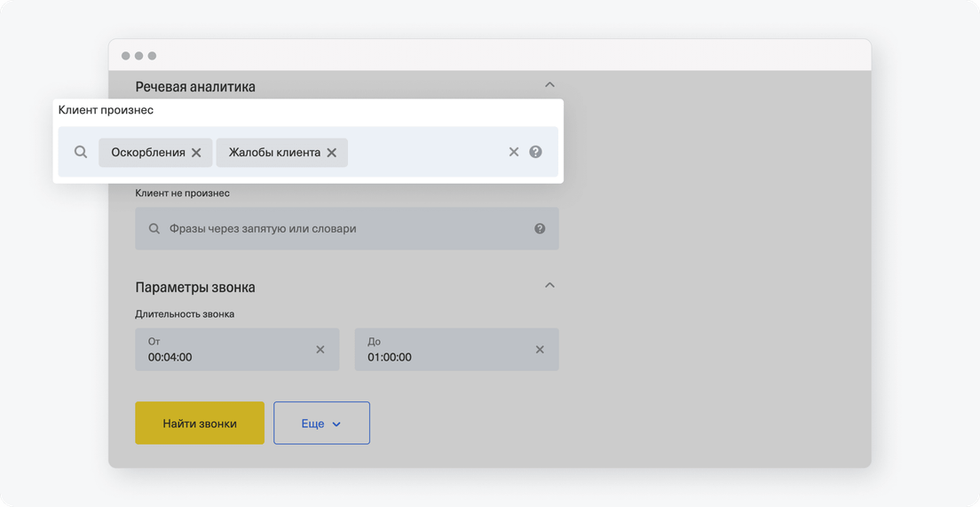Remove the Жалобы клиента tag
The height and width of the screenshot is (507, 980).
332,153
